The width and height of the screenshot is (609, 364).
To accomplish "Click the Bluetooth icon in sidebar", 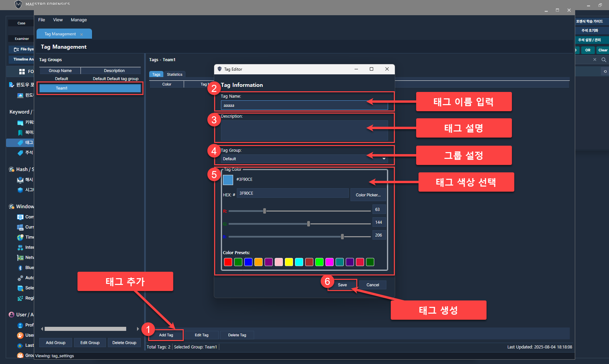I will coord(20,268).
